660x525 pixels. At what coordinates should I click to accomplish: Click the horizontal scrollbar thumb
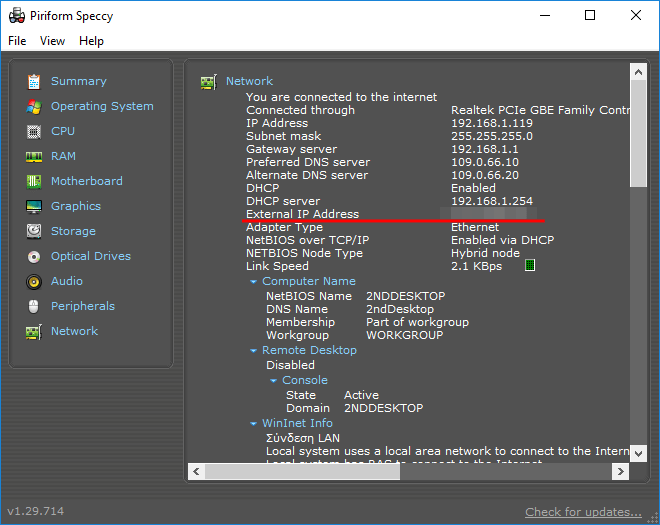pyautogui.click(x=302, y=471)
